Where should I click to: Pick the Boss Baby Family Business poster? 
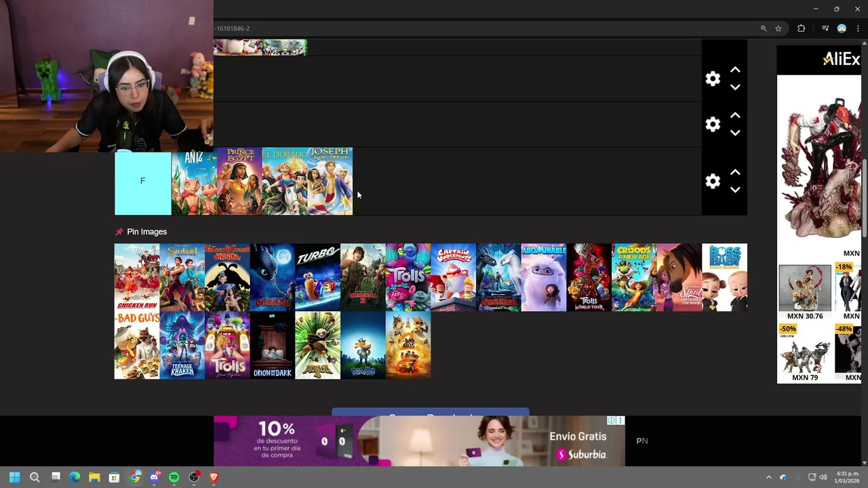coord(724,277)
